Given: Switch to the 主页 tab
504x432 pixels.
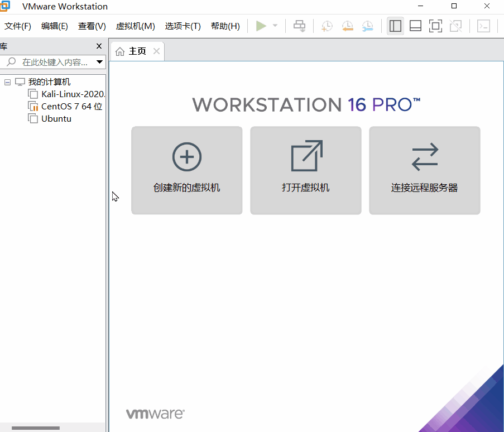Looking at the screenshot, I should tap(137, 51).
